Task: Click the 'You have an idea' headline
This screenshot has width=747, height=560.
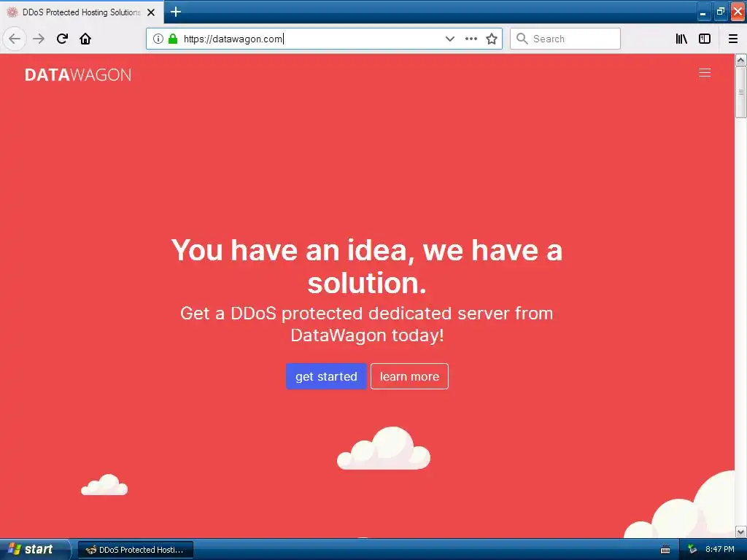Action: [367, 266]
